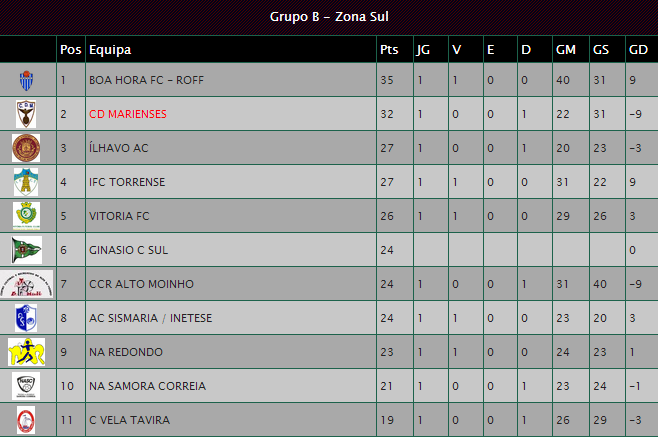The image size is (658, 437).
Task: Click the BOA HORA FC - ROFF team name
Action: [x=146, y=80]
